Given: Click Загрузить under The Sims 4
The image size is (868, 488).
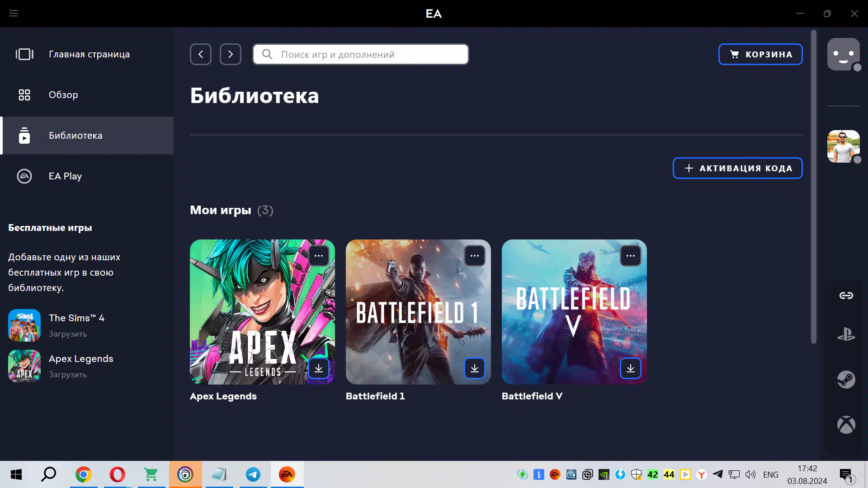Looking at the screenshot, I should (x=68, y=334).
